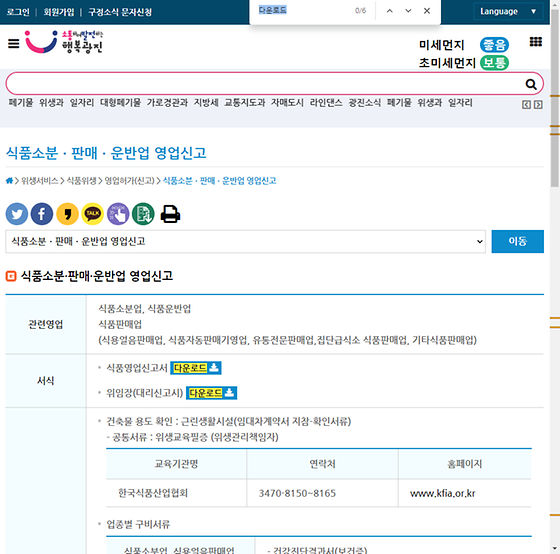Click the 서식 row header

coord(45,381)
